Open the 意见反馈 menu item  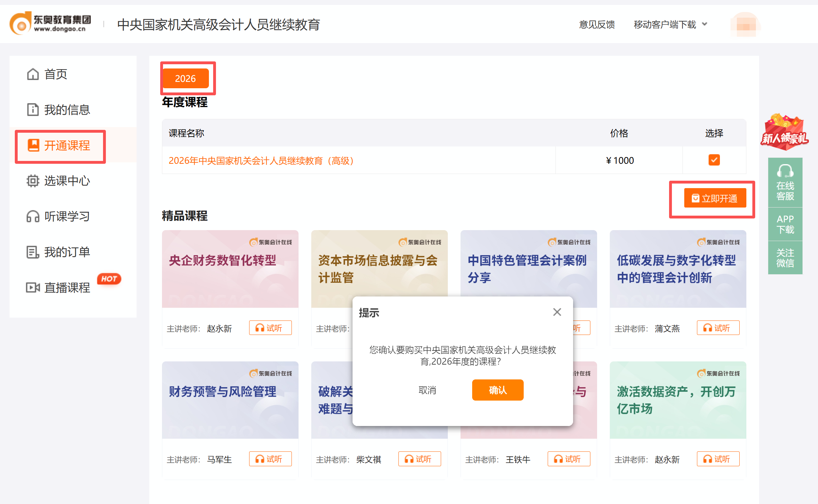pos(596,25)
